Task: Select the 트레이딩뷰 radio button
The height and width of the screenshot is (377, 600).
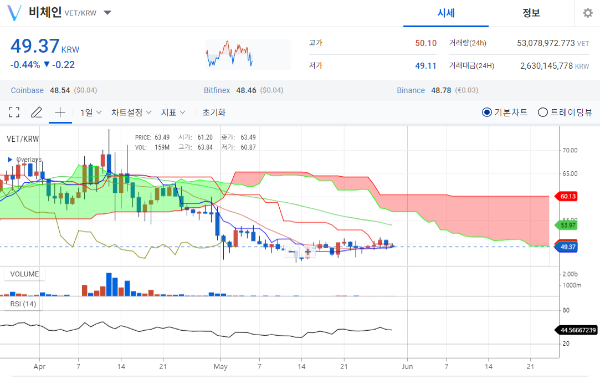Action: (x=543, y=112)
